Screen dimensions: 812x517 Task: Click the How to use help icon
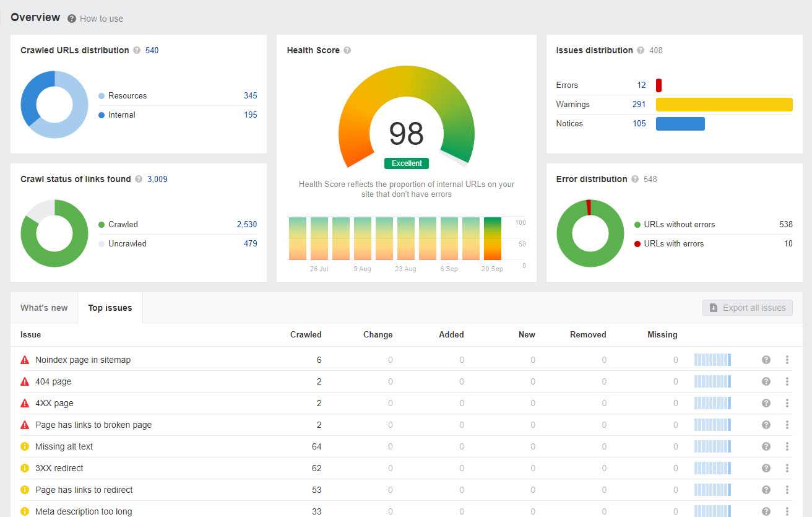(72, 19)
